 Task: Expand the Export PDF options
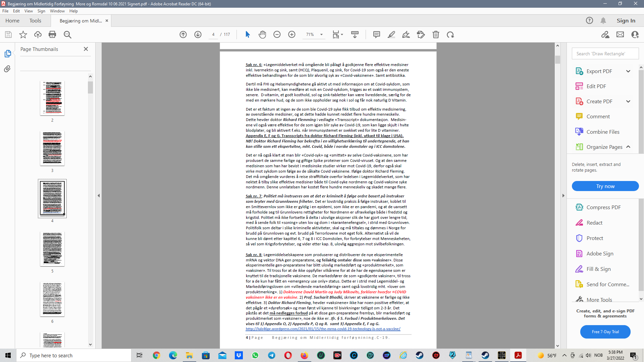(628, 71)
